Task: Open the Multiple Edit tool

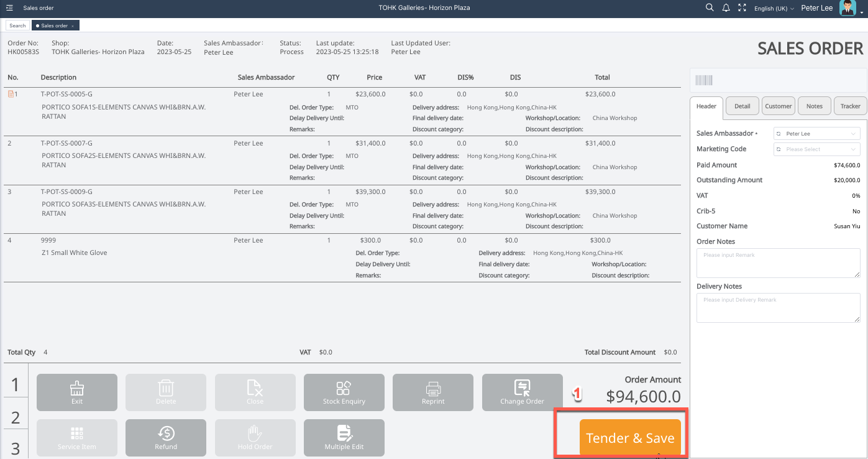Action: (344, 438)
